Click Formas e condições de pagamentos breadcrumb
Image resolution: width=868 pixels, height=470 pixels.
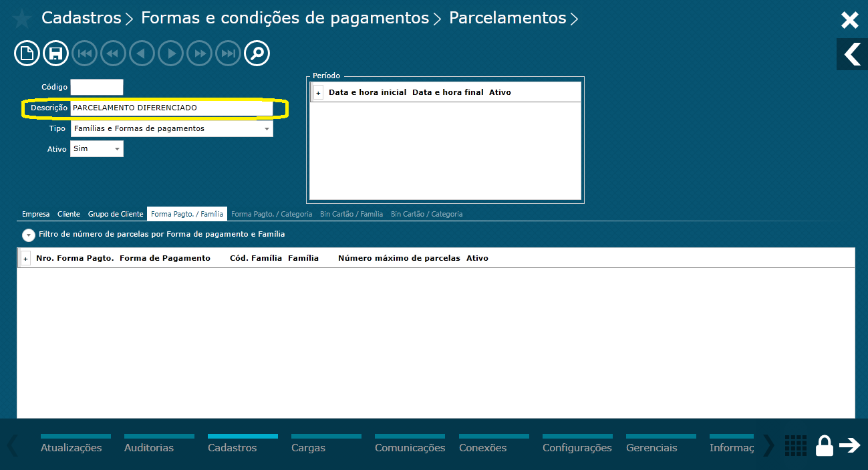click(x=285, y=18)
